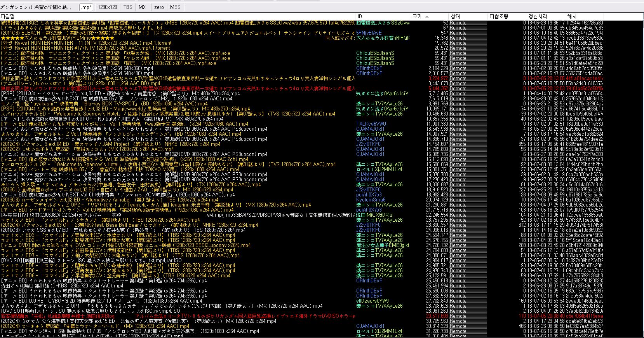Click Remote status bar of first row
This screenshot has width=644, height=338.
[x=468, y=23]
